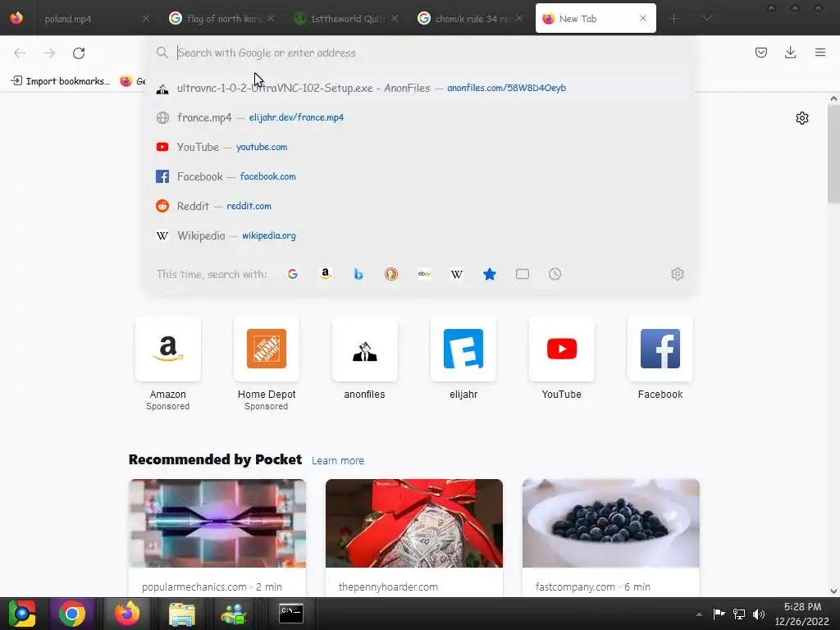
Task: Click Import bookmarks in the bookmarks bar
Action: [x=61, y=81]
